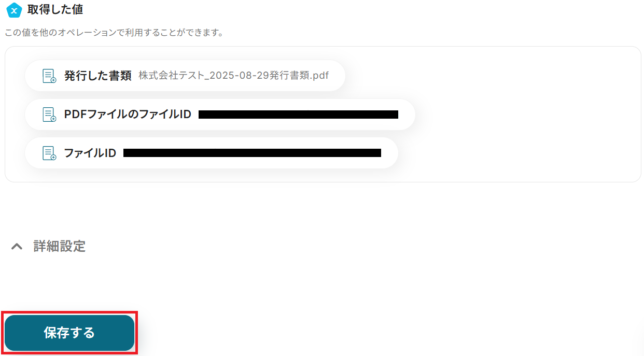Click document icon in the bottom ファイルID row
The image size is (644, 356).
tap(49, 153)
